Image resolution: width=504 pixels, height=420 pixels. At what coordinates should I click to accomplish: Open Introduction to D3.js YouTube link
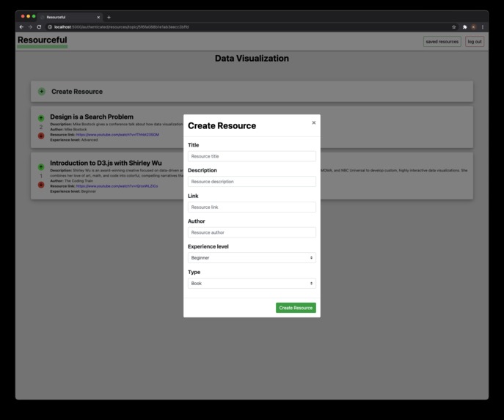(117, 186)
